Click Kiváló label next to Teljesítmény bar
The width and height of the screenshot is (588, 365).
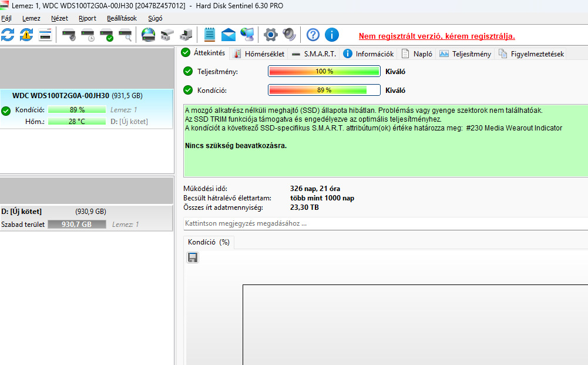pyautogui.click(x=395, y=72)
